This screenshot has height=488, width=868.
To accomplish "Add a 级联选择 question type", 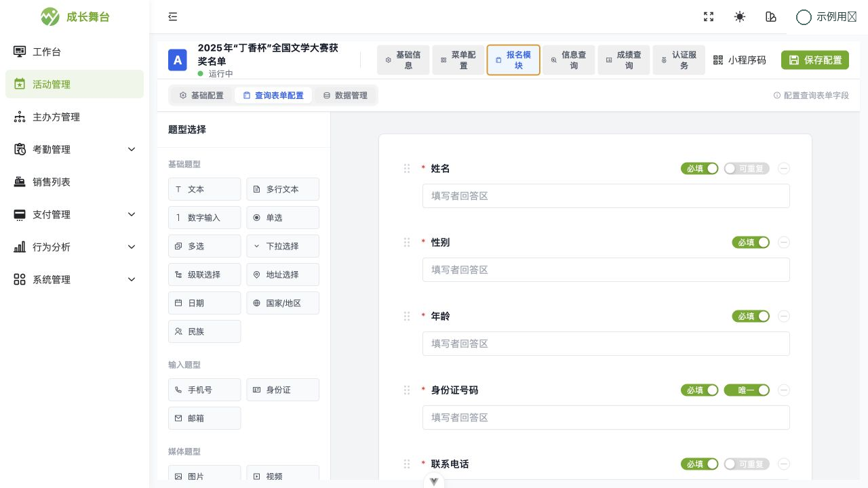I will 205,274.
